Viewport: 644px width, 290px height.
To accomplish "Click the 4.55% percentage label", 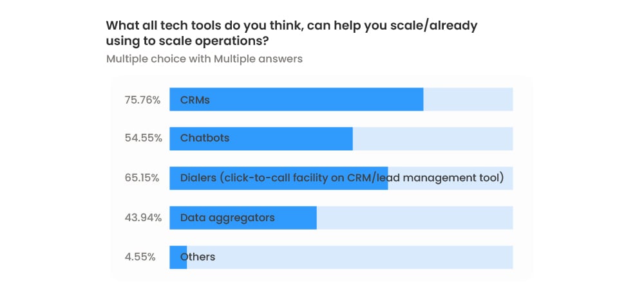I will point(140,257).
